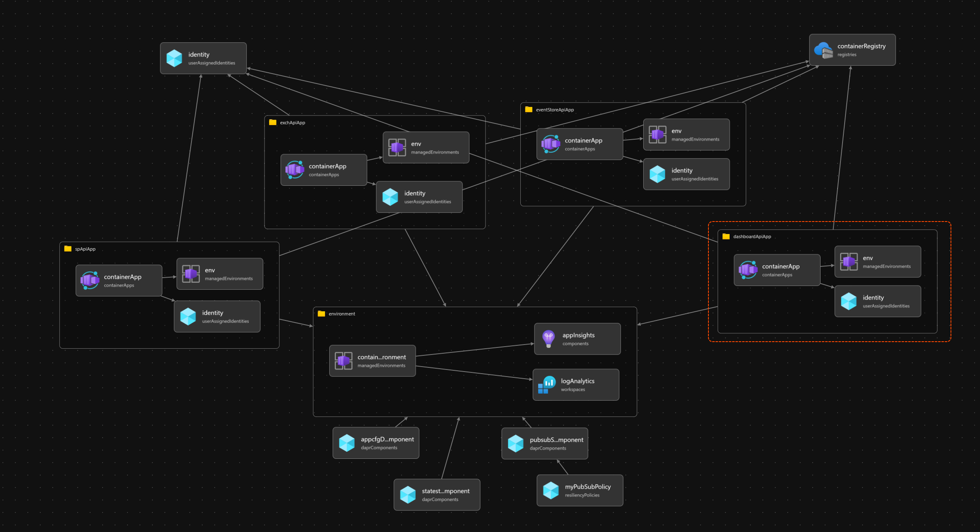Viewport: 980px width, 532px height.
Task: Select the dashboardApiApp module group
Action: 752,236
